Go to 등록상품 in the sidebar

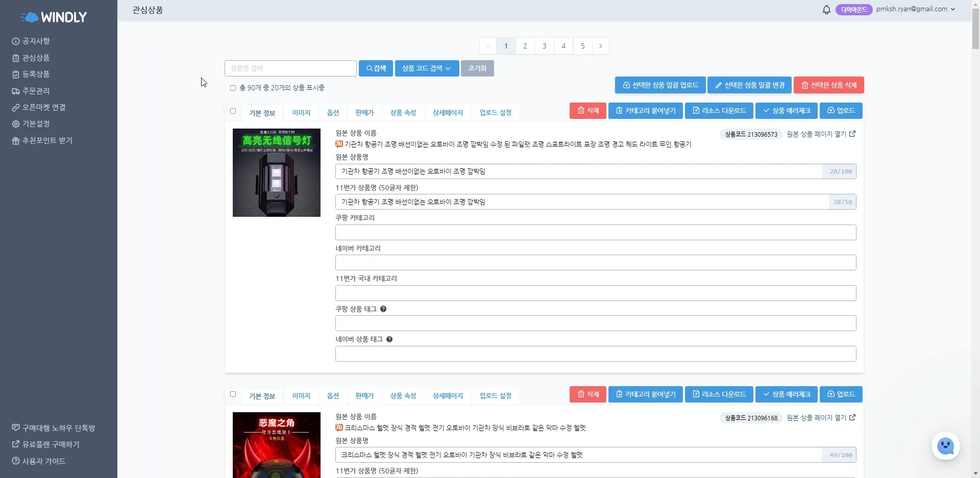[31, 74]
